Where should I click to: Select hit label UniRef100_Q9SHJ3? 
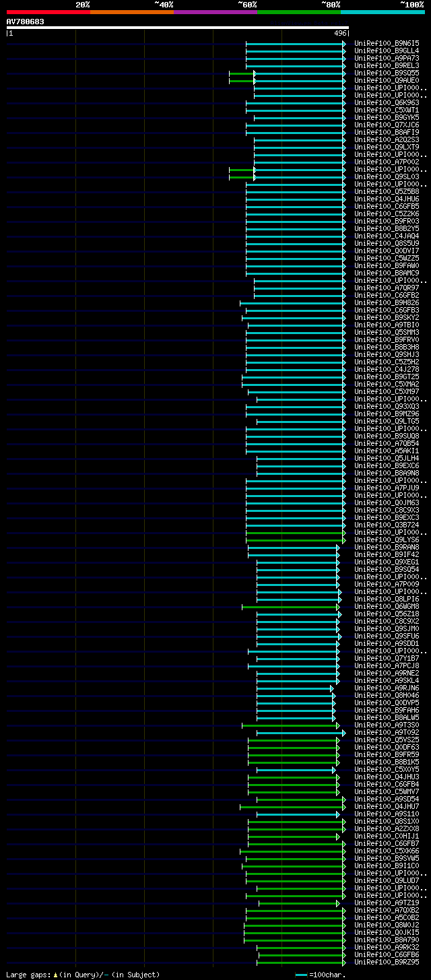[x=387, y=354]
